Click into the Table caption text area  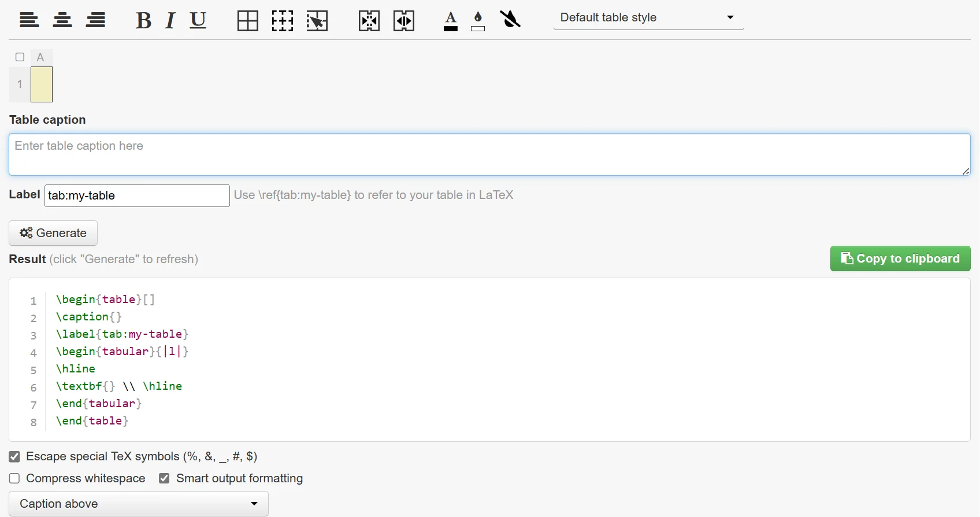[x=489, y=154]
